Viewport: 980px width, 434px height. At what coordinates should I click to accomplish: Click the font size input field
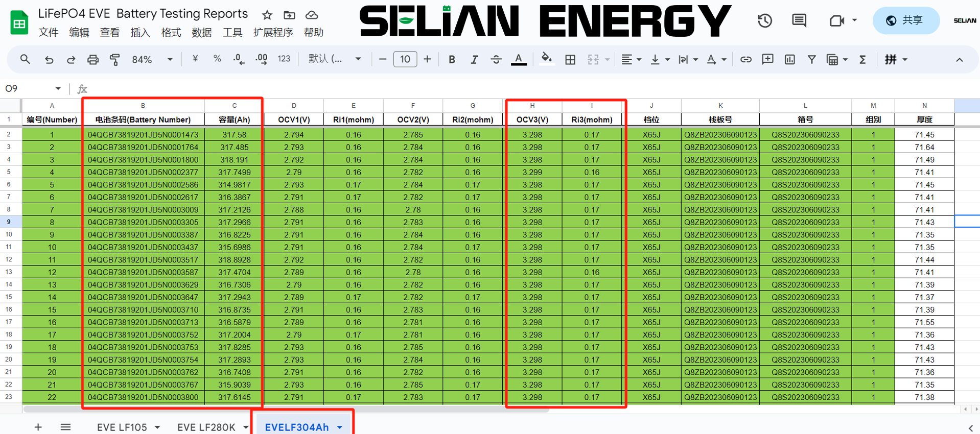(405, 59)
